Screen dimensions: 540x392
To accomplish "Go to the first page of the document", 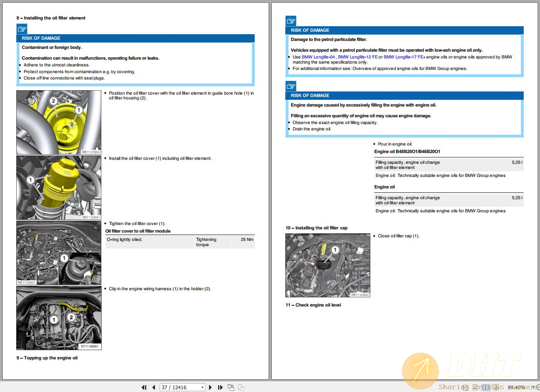I will 144,387.
